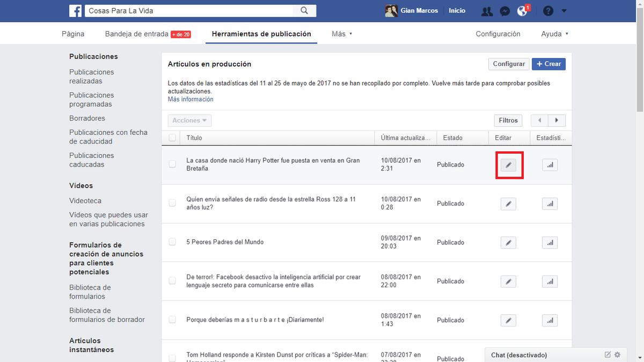Edit the highlighted Harry Potter article with pencil
The width and height of the screenshot is (644, 362).
coord(508,165)
